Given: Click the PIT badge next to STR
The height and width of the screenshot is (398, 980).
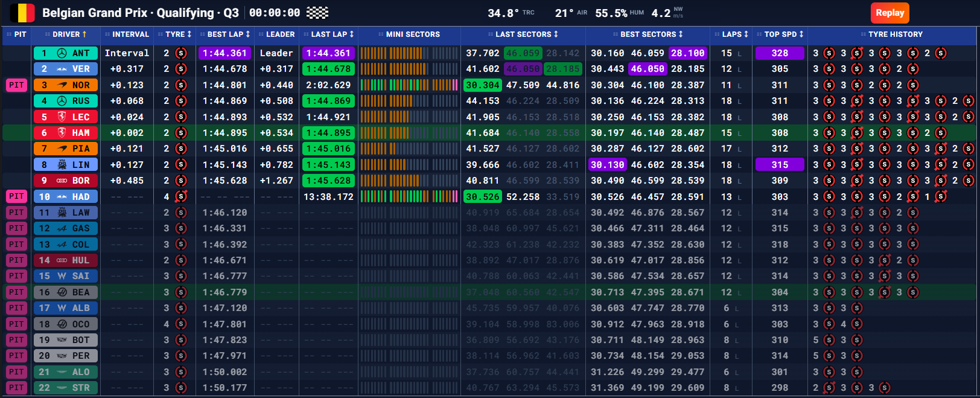Looking at the screenshot, I should click(x=16, y=388).
